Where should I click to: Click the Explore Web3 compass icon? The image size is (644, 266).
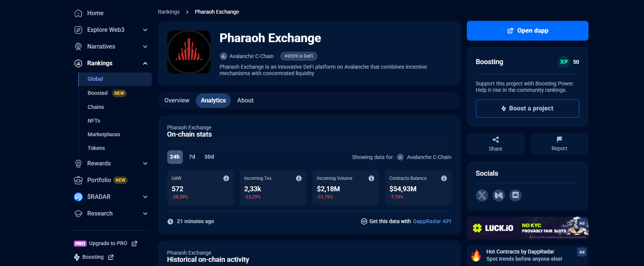tap(78, 30)
